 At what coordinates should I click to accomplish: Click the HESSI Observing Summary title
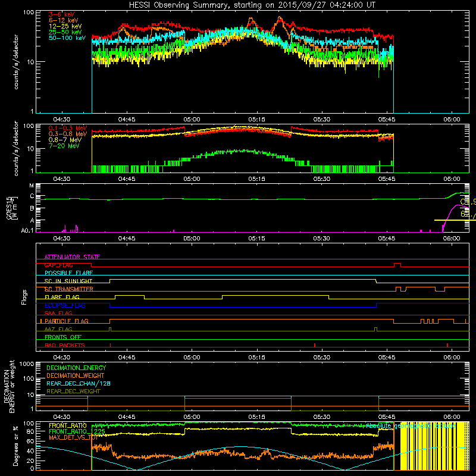(x=252, y=5)
